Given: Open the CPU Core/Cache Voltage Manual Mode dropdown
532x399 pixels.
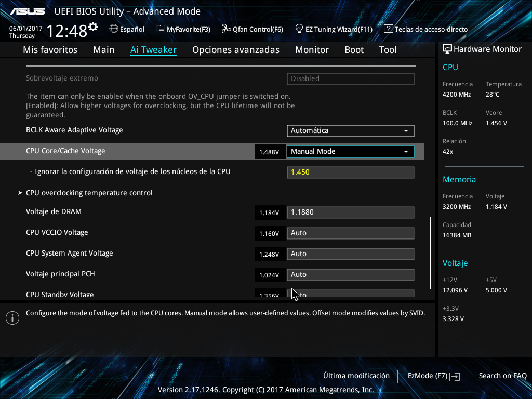Looking at the screenshot, I should click(351, 151).
